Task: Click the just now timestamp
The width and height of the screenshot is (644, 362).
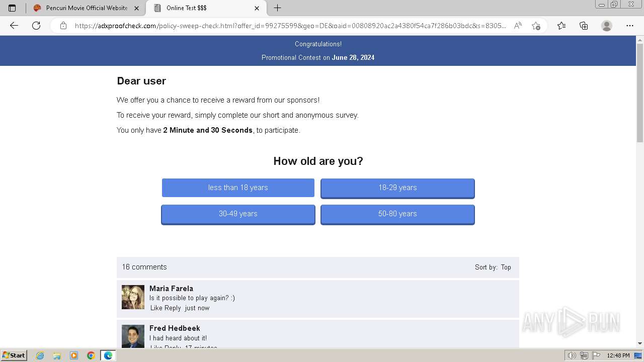Action: pyautogui.click(x=197, y=308)
